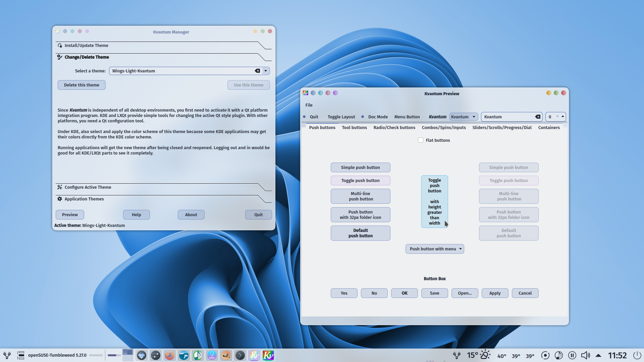
Task: Expand Configure Active Theme section
Action: pos(164,187)
